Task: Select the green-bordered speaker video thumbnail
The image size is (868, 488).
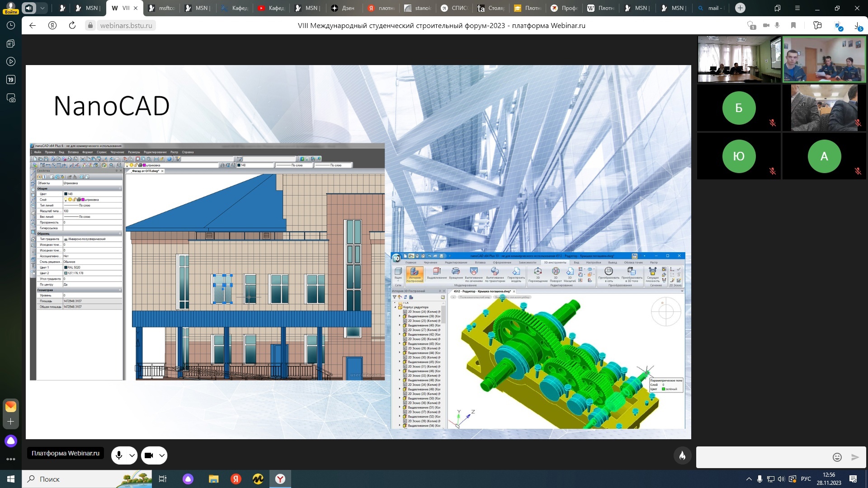Action: [824, 59]
